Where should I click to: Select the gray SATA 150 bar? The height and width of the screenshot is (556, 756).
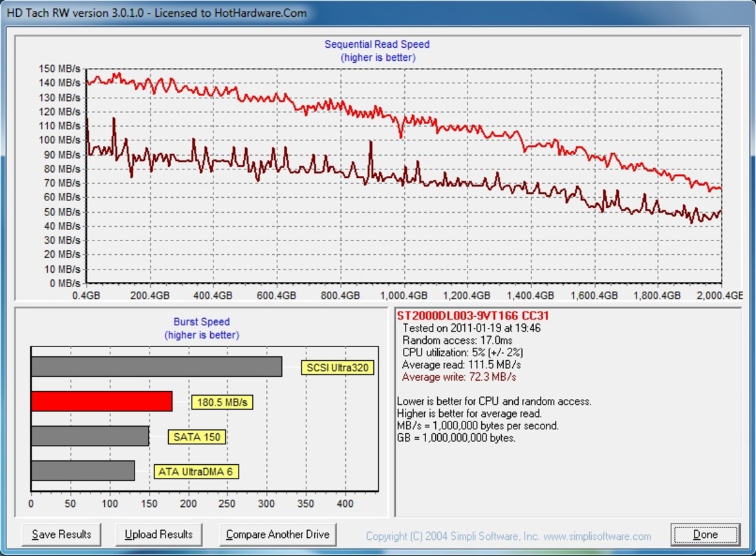coord(90,436)
